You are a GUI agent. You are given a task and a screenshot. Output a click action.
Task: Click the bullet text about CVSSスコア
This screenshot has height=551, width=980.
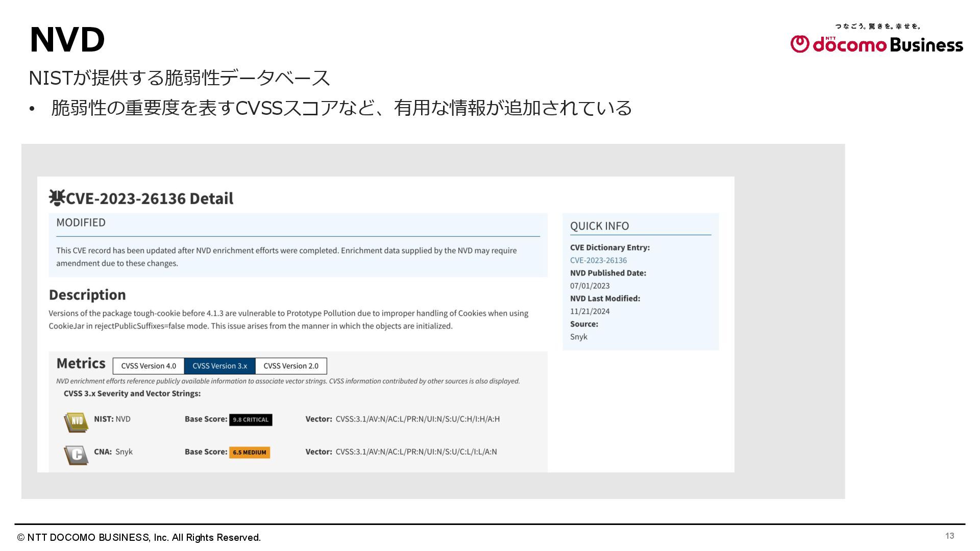pos(341,108)
